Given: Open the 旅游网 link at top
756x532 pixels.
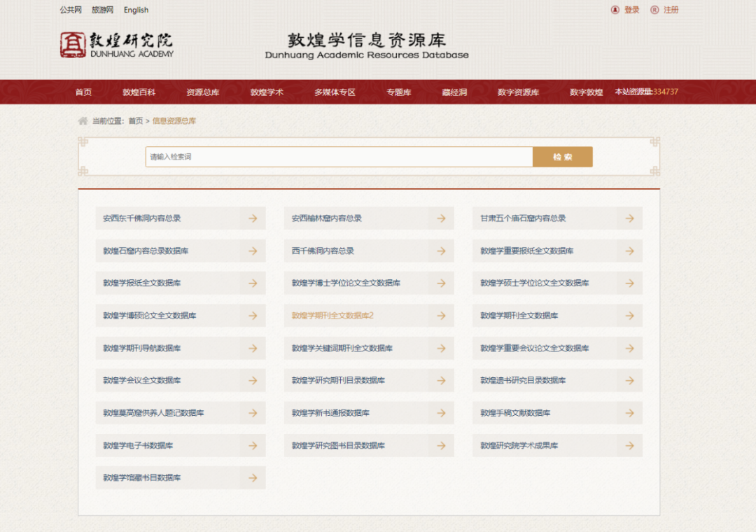Looking at the screenshot, I should click(x=103, y=10).
